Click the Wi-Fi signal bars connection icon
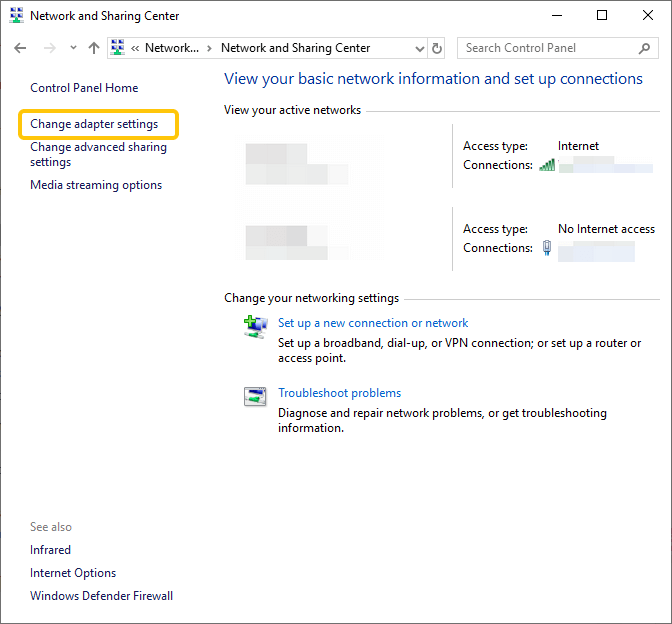Image resolution: width=672 pixels, height=624 pixels. [x=546, y=165]
